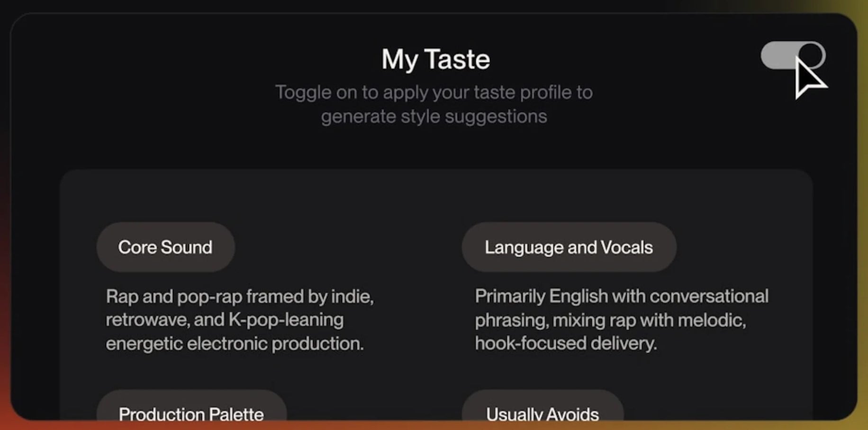Click the word "Taste" in the title
The image size is (868, 430).
click(x=457, y=59)
